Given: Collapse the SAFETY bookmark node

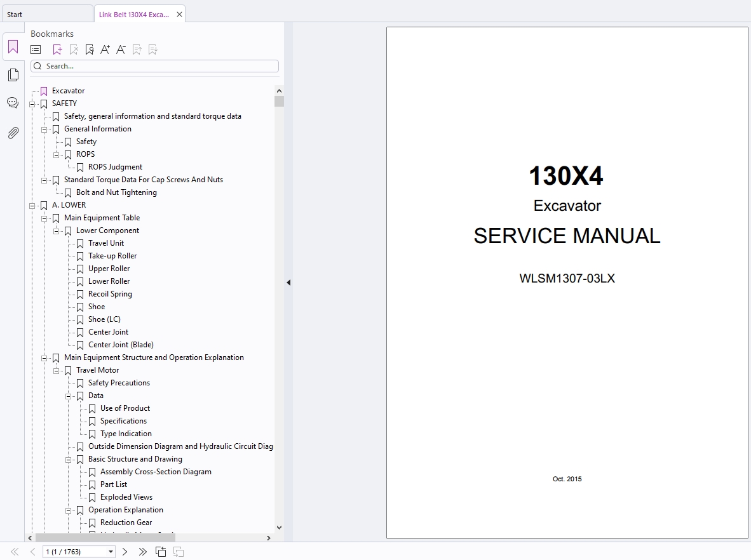Looking at the screenshot, I should (32, 104).
